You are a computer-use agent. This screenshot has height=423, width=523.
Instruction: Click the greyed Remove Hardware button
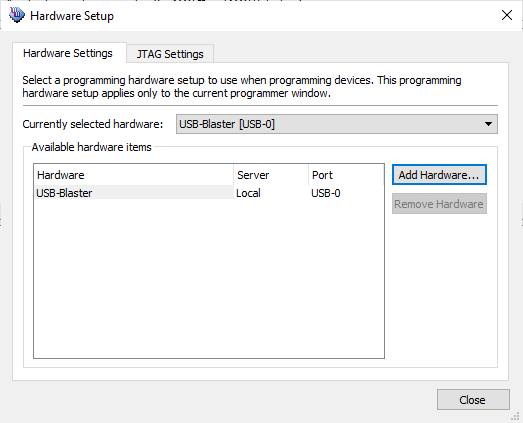(439, 204)
